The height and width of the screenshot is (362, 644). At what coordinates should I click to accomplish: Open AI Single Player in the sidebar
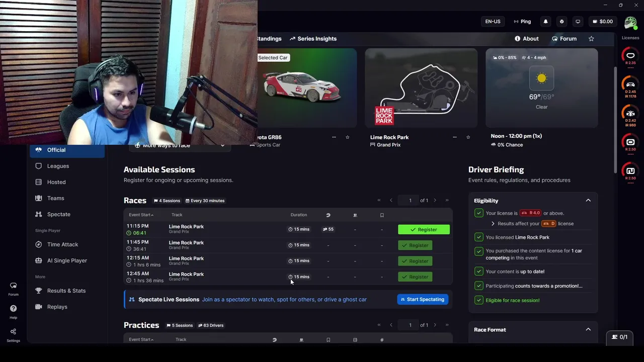pos(67,260)
